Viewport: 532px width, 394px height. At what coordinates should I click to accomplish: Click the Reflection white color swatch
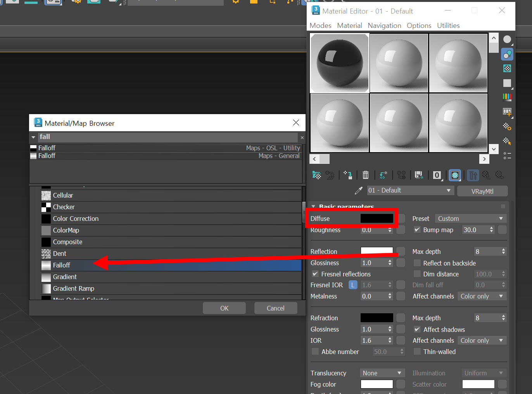377,251
